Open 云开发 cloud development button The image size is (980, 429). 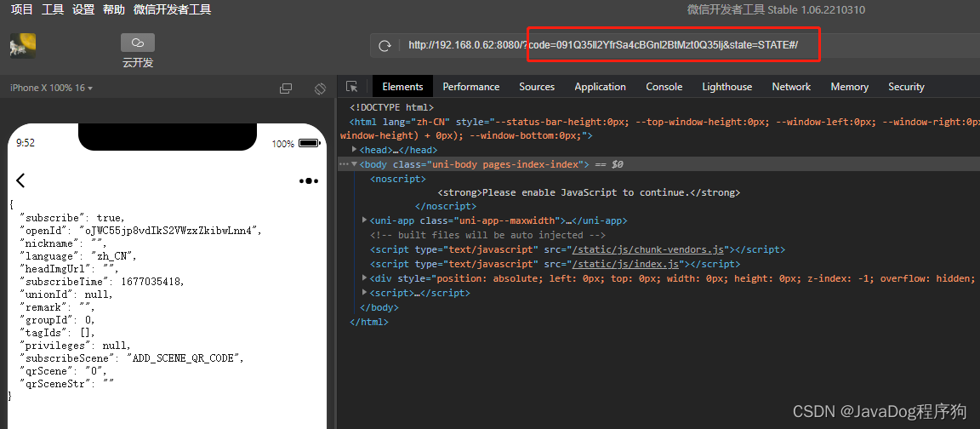click(138, 50)
